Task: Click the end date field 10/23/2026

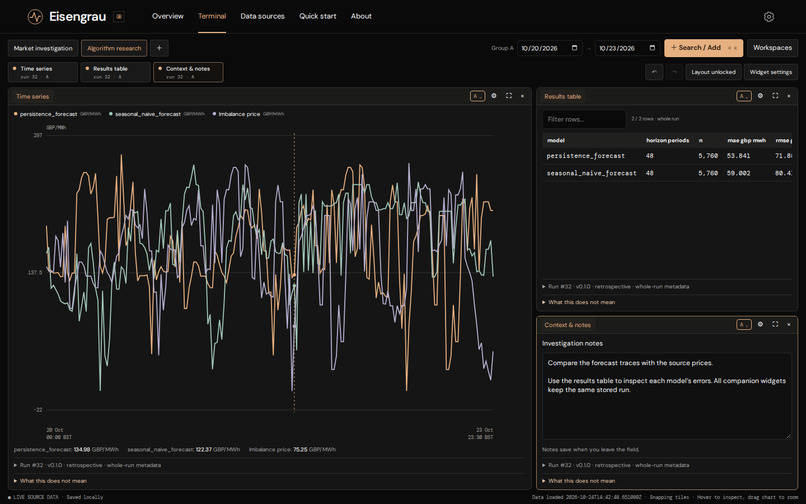Action: click(x=627, y=48)
